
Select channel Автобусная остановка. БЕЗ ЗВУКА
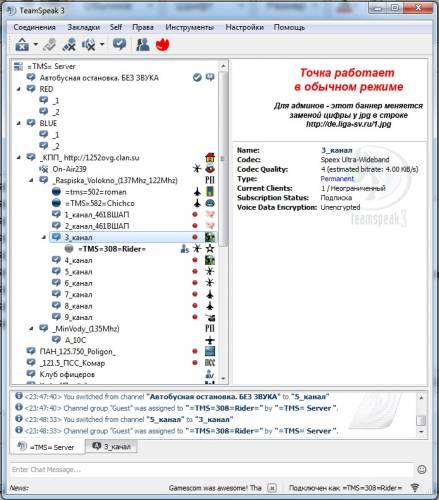99,78
